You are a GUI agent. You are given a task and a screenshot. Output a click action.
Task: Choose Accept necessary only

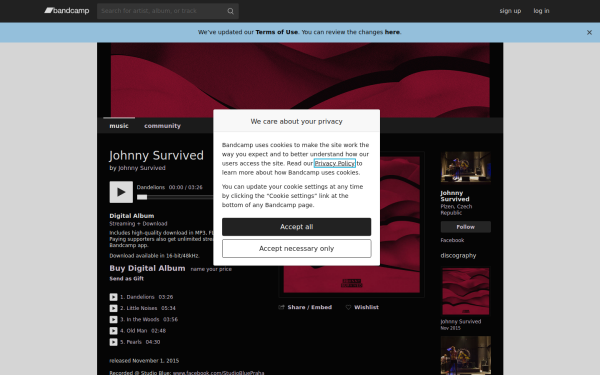297,249
